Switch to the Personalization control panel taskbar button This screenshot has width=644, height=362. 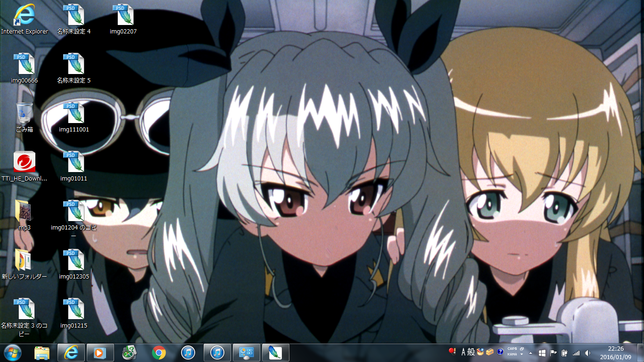247,353
